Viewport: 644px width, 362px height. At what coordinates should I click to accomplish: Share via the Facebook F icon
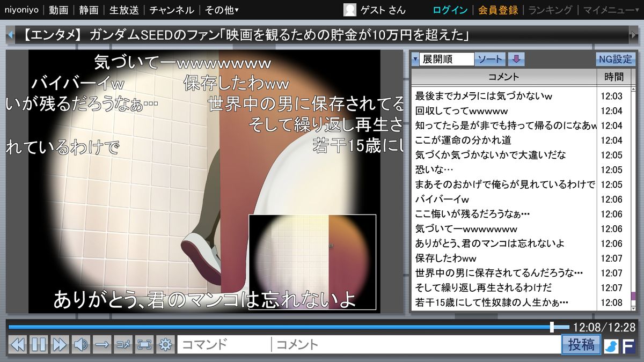point(628,345)
